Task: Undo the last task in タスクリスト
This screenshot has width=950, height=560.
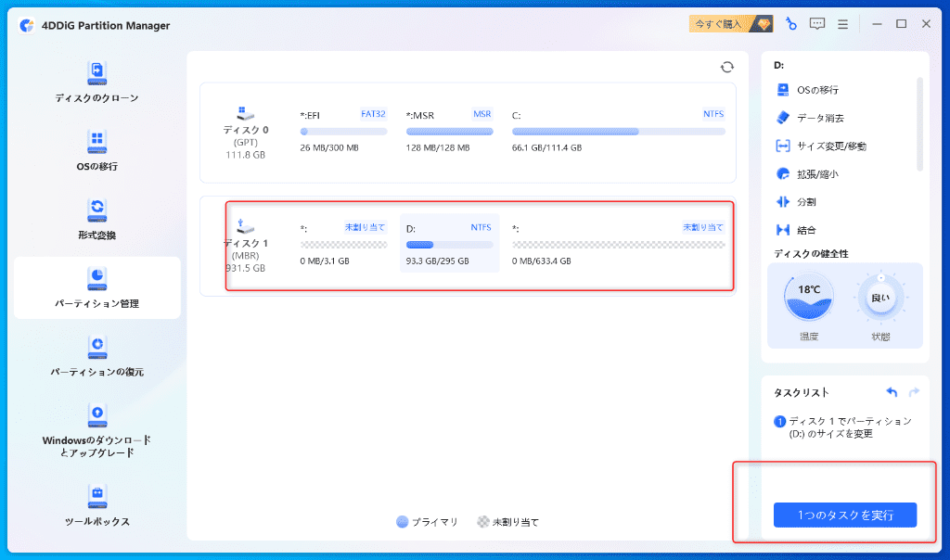Action: (x=892, y=392)
